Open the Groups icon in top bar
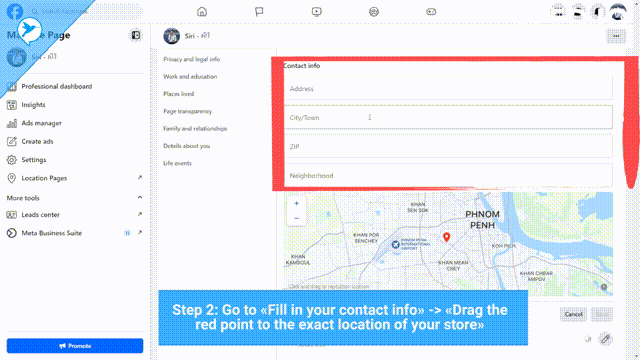The height and width of the screenshot is (360, 640). 374,11
